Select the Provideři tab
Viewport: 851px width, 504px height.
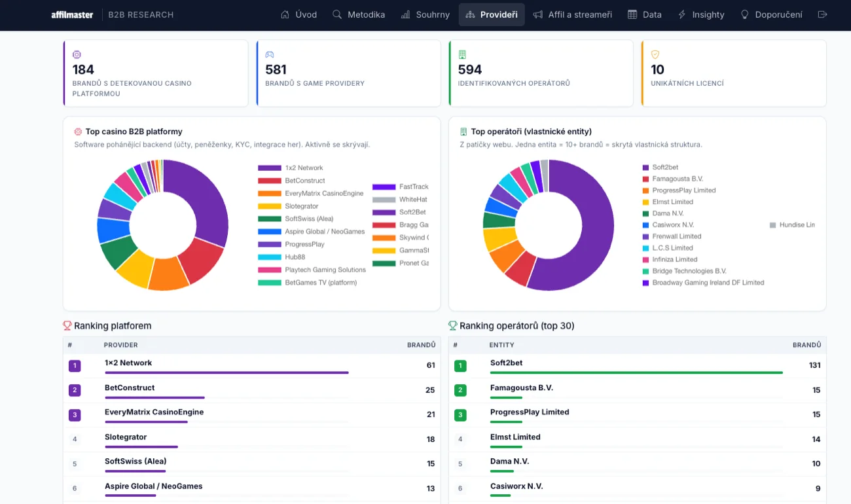[x=492, y=14]
